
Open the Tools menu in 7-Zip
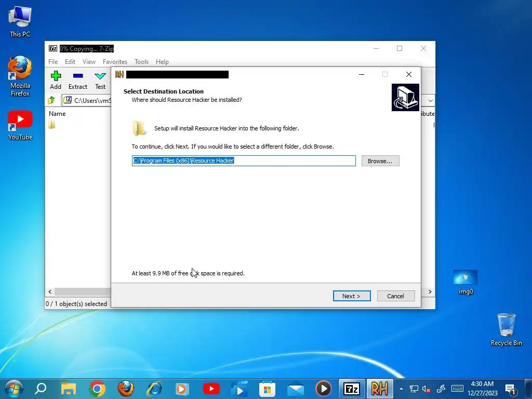click(x=141, y=62)
